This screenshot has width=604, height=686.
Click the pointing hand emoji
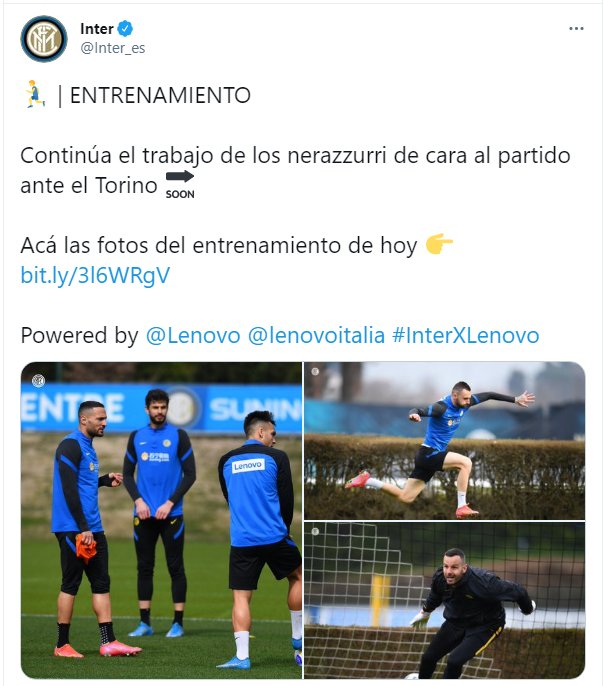coord(439,244)
